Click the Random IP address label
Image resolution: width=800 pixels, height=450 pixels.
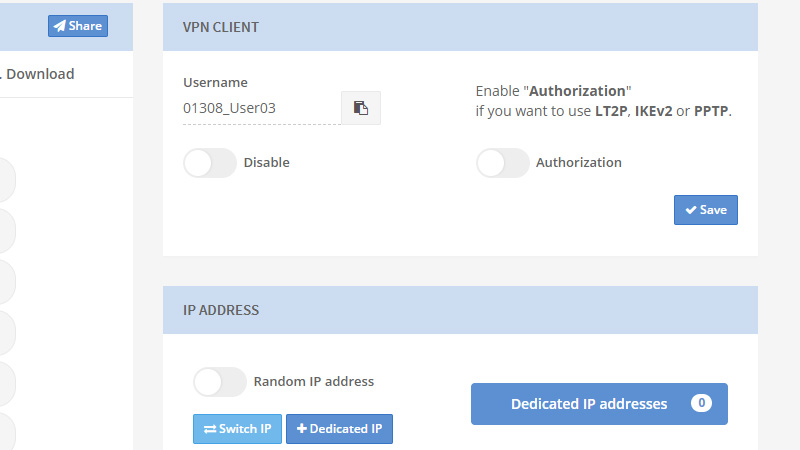coord(314,381)
